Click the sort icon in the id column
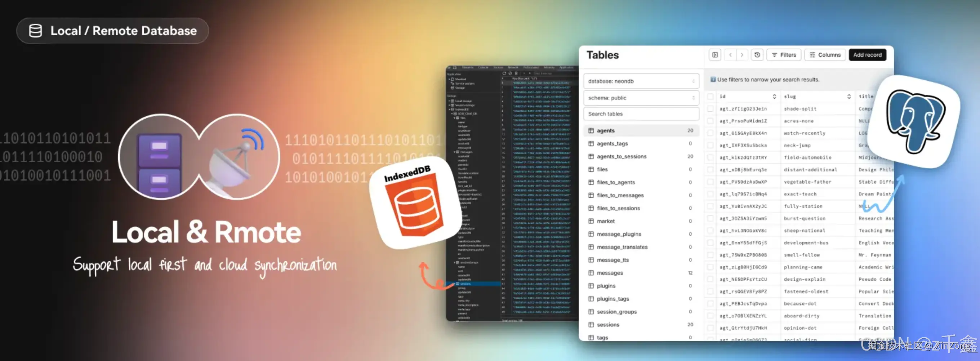The image size is (980, 361). [x=774, y=97]
